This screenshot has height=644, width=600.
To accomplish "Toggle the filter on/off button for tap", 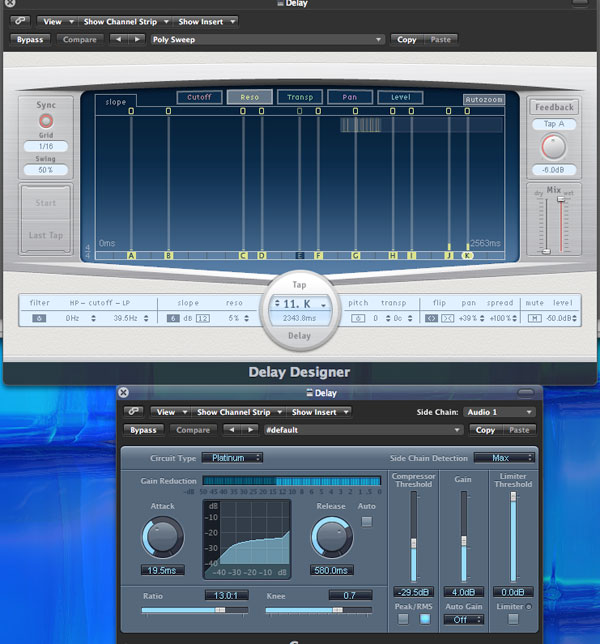I will point(39,318).
